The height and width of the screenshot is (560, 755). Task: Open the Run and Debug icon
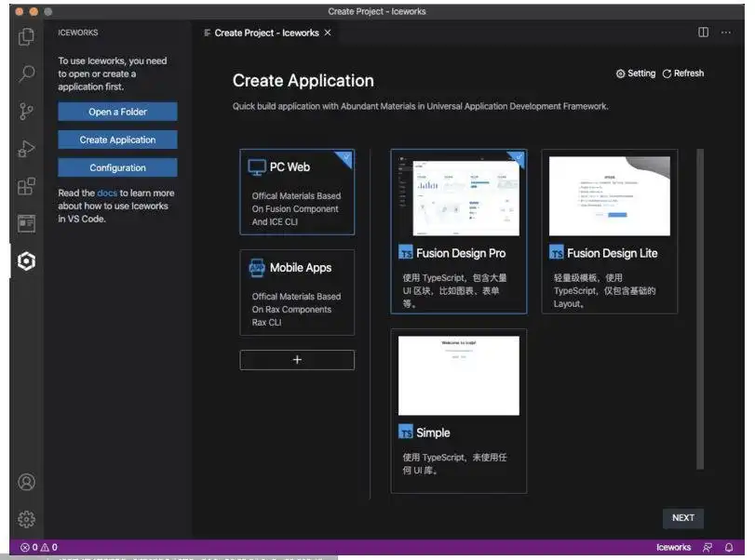(x=26, y=149)
